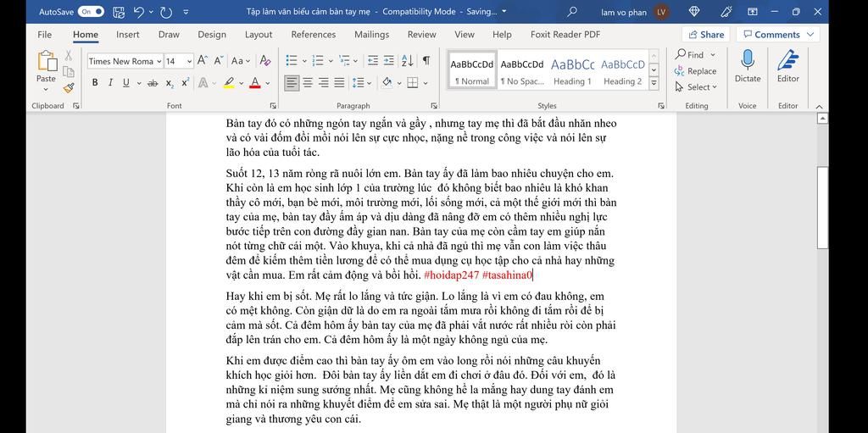Click the Copy icon
The image size is (868, 433).
point(69,71)
